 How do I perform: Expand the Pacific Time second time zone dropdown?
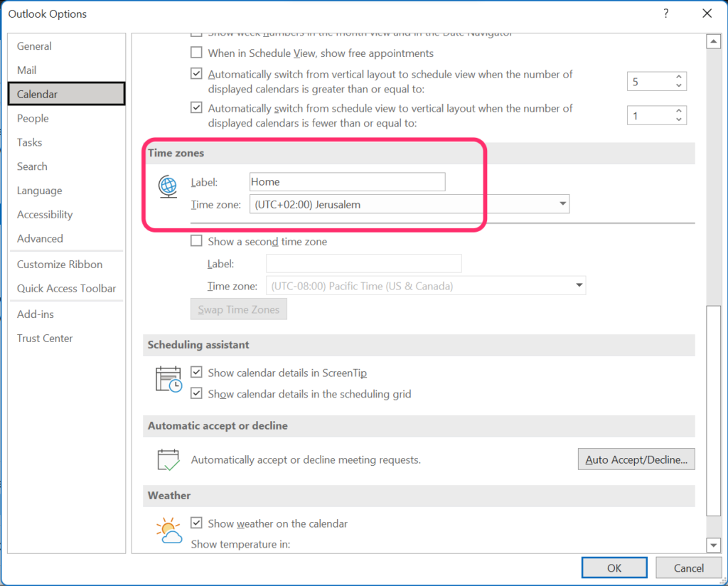click(579, 286)
